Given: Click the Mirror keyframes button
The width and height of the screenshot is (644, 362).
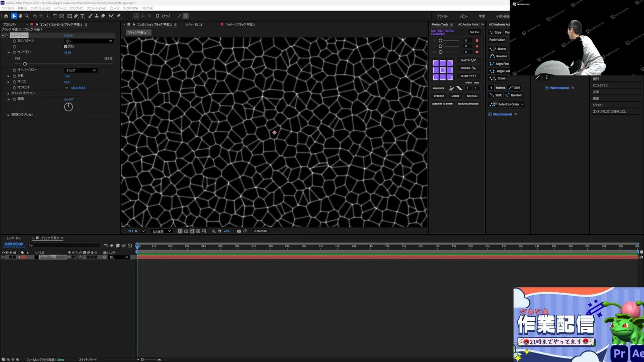Looking at the screenshot, I should (x=498, y=49).
